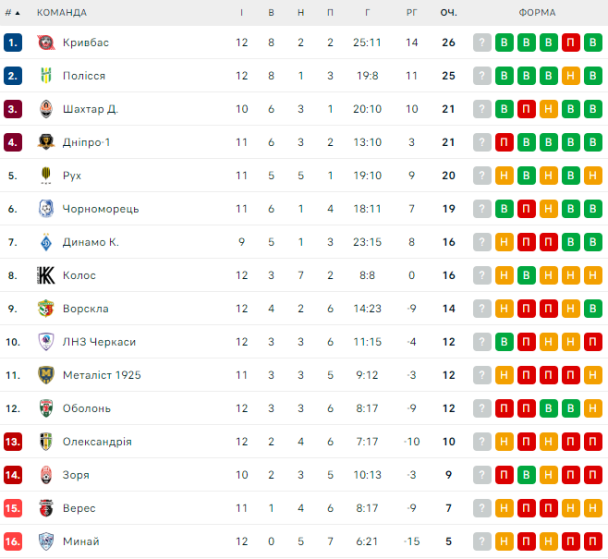Sort table by КОМАНДА column header

coord(62,12)
